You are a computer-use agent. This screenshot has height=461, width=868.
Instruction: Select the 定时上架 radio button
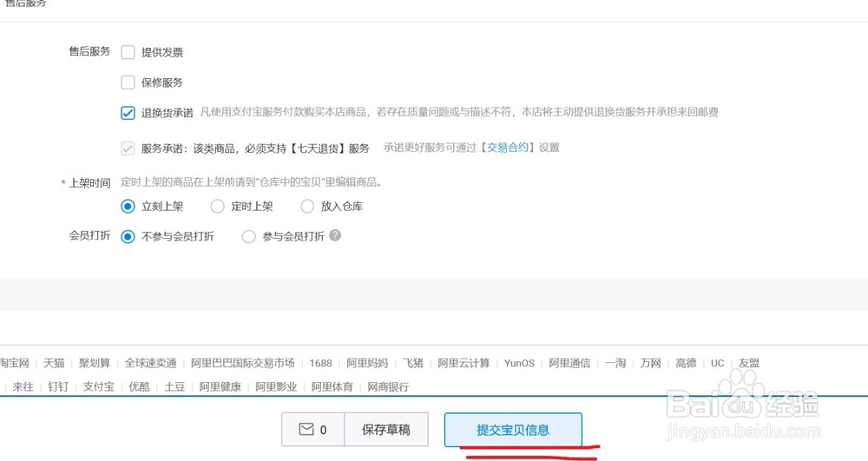click(x=218, y=207)
